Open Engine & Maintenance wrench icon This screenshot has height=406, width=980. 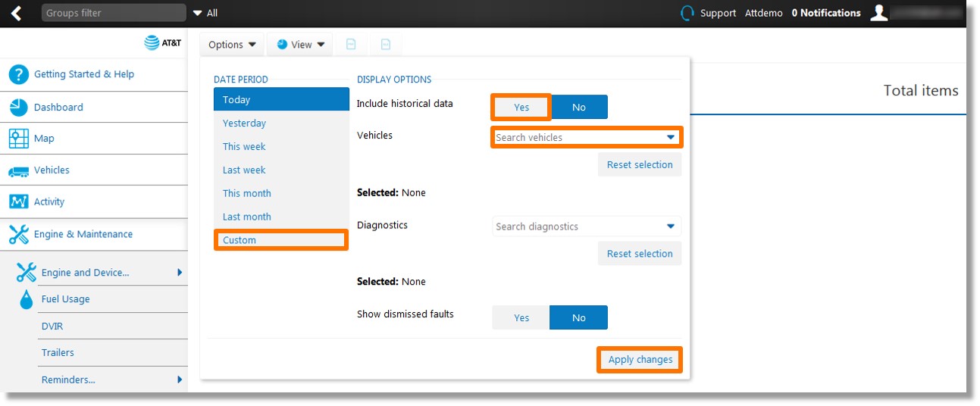[19, 234]
